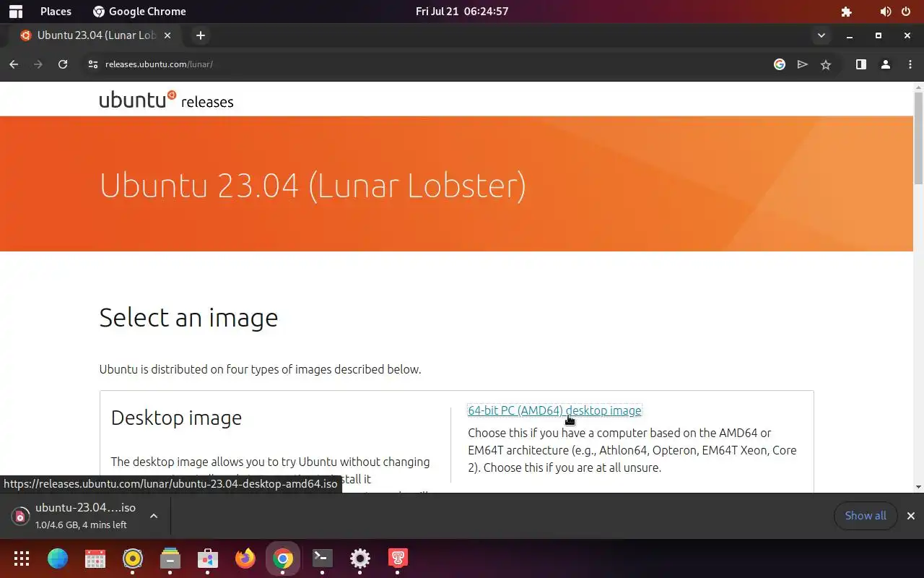Screen dimensions: 924x578
Task: Open the software store in dock
Action: 208,558
